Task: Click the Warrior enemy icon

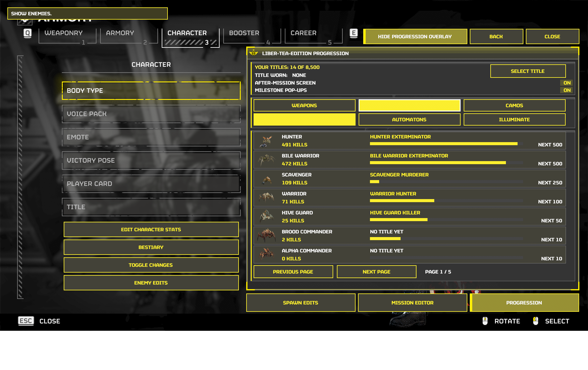Action: click(266, 198)
